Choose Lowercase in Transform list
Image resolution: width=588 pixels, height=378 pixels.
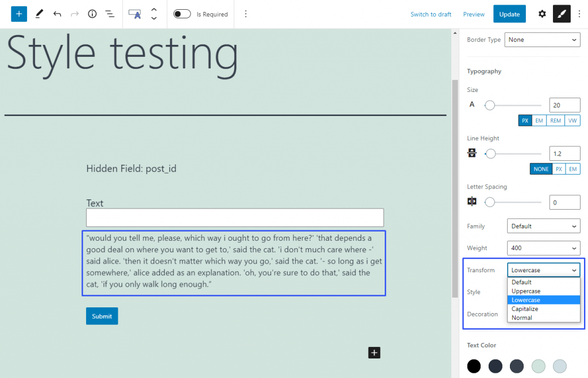[x=543, y=300]
